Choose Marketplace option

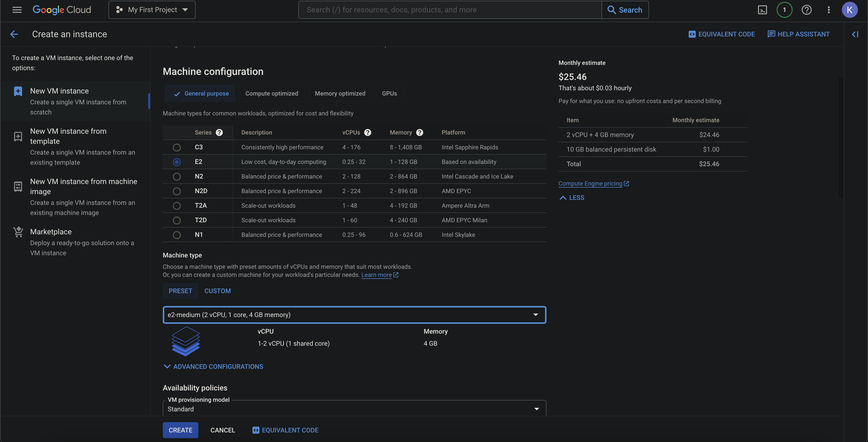tap(75, 242)
